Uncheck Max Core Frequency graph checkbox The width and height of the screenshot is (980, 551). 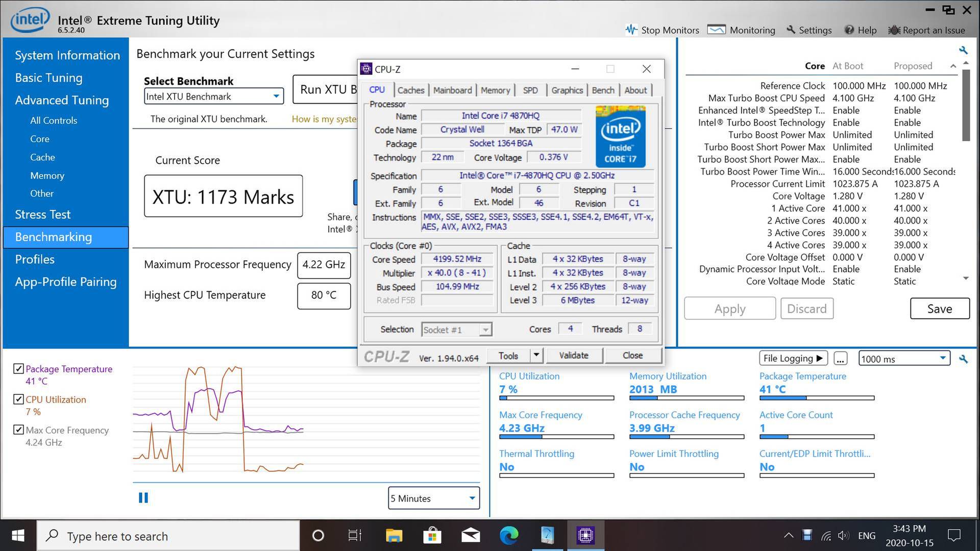click(18, 430)
